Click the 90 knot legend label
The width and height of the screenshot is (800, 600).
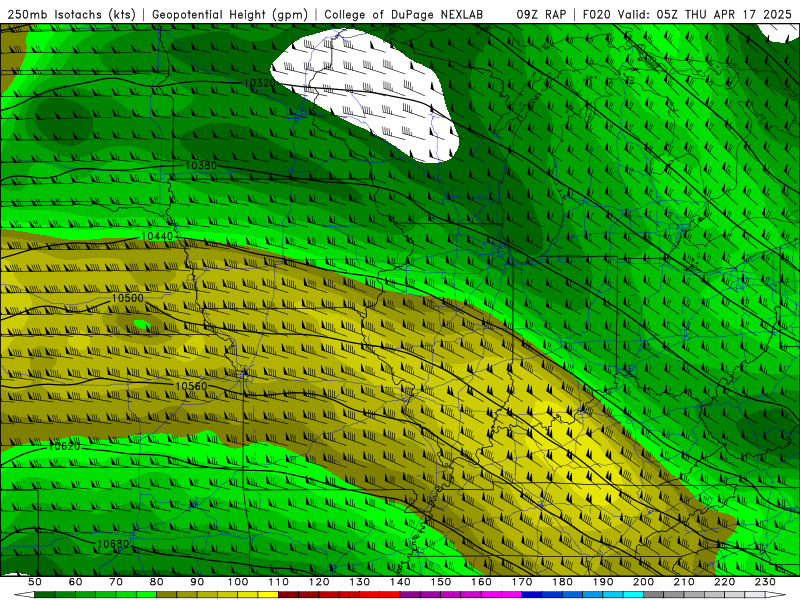coord(197,582)
